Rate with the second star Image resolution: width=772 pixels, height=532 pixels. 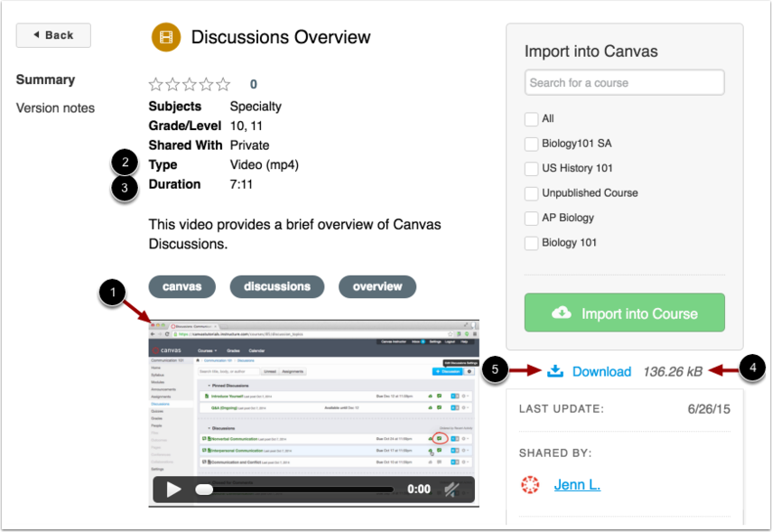coord(172,84)
